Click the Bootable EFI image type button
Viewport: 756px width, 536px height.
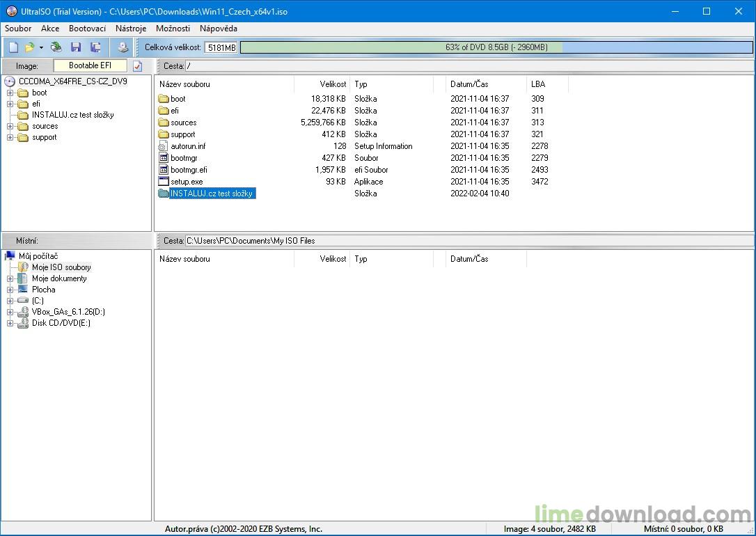click(90, 65)
